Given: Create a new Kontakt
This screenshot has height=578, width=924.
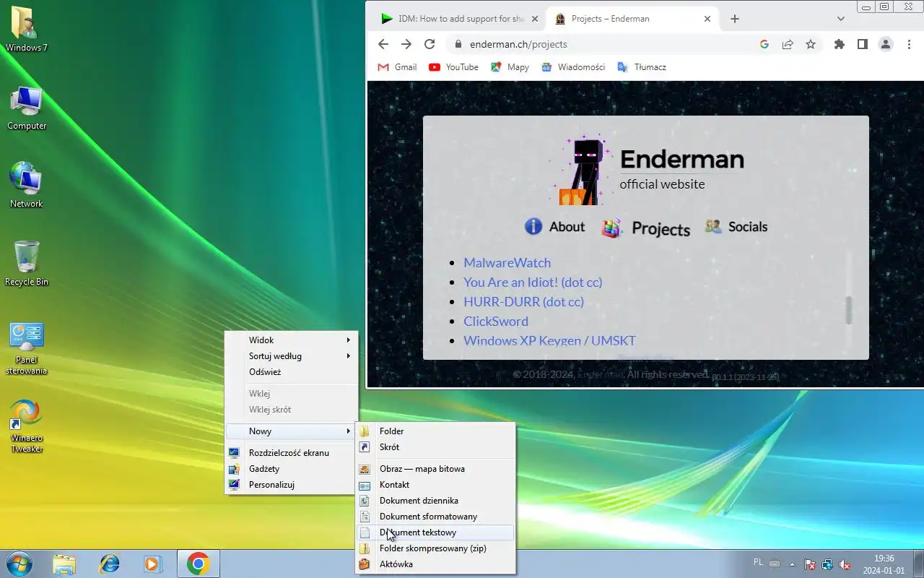Looking at the screenshot, I should 435,484.
